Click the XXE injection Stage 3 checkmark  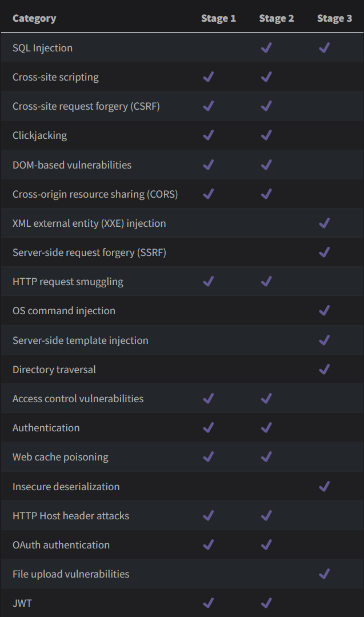[325, 223]
